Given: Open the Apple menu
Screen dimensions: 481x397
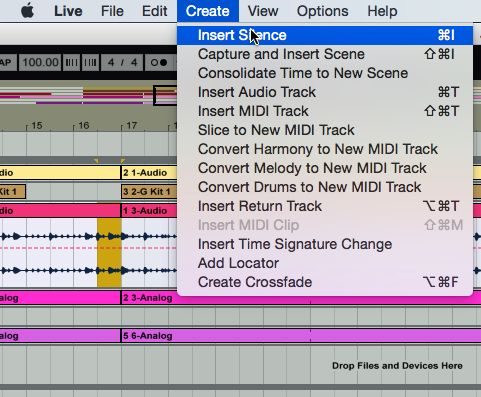Looking at the screenshot, I should point(27,11).
